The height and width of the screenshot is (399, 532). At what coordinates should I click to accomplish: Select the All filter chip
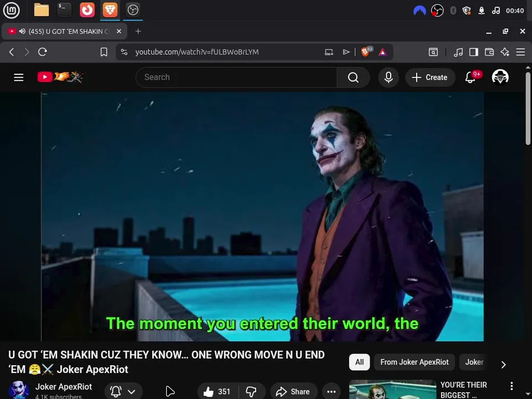359,362
